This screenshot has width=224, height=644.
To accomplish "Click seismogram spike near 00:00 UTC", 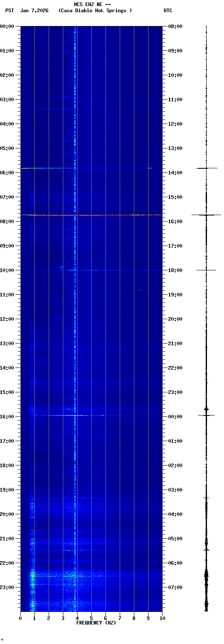I will point(206,415).
